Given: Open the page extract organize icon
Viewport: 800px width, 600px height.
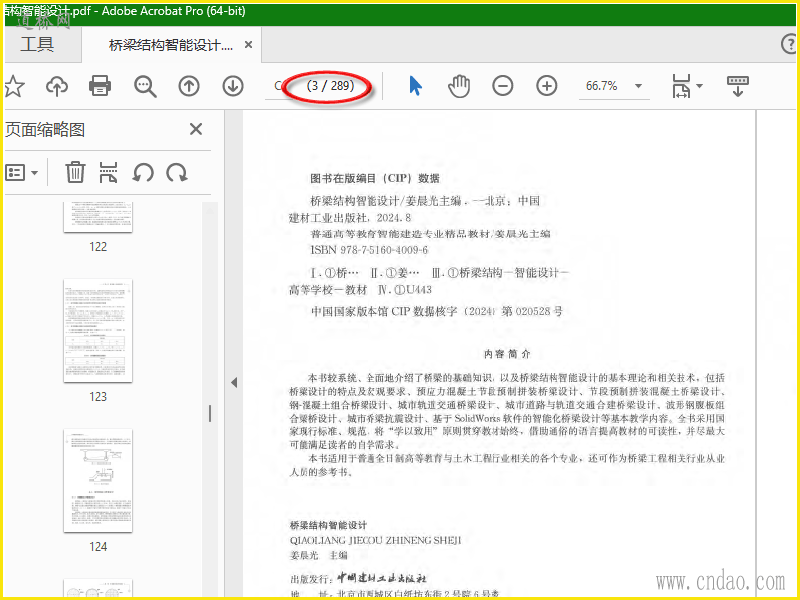Looking at the screenshot, I should coord(108,172).
